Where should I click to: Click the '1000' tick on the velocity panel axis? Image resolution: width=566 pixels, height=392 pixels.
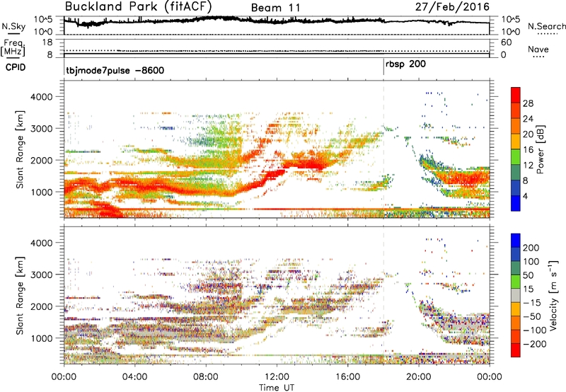click(42, 338)
